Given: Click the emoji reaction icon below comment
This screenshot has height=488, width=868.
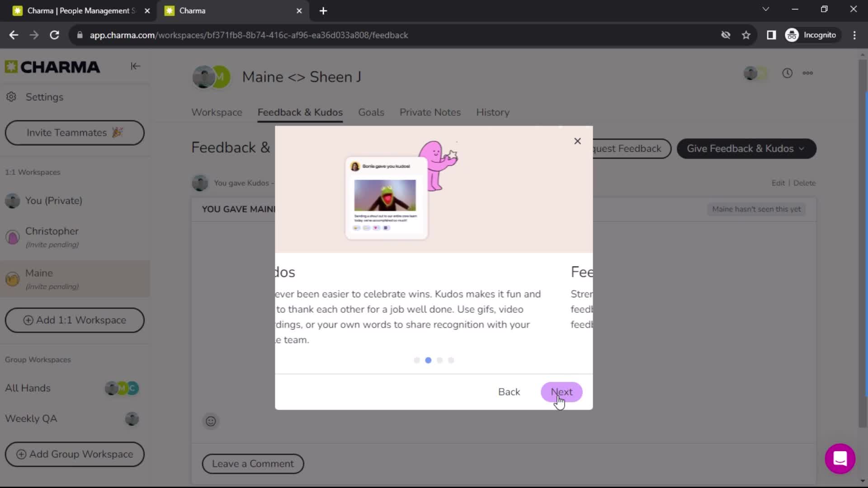Looking at the screenshot, I should [x=211, y=421].
